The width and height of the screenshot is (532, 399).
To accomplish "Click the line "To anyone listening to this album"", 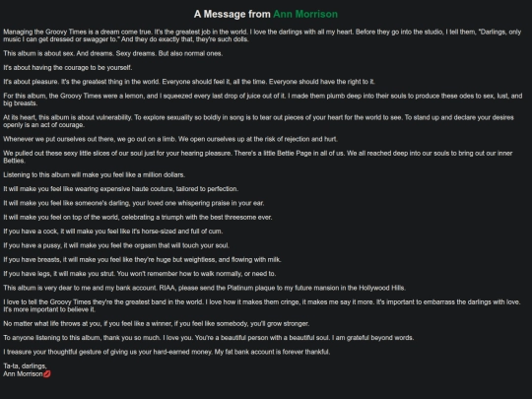I will [208, 338].
